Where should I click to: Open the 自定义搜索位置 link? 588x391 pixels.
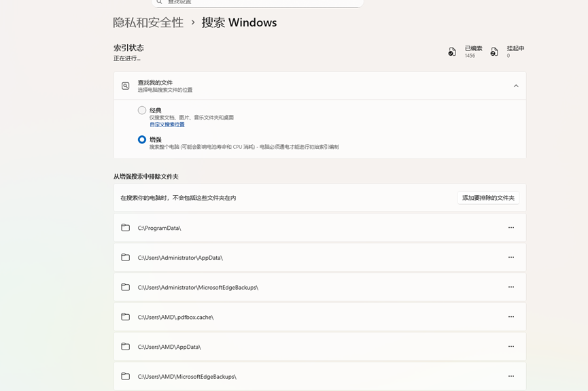167,124
